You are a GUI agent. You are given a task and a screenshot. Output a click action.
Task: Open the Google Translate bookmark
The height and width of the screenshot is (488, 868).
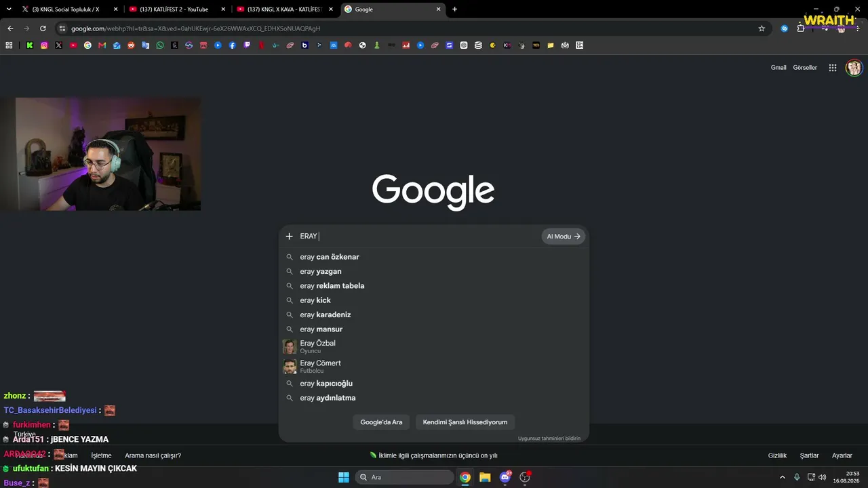tap(145, 45)
